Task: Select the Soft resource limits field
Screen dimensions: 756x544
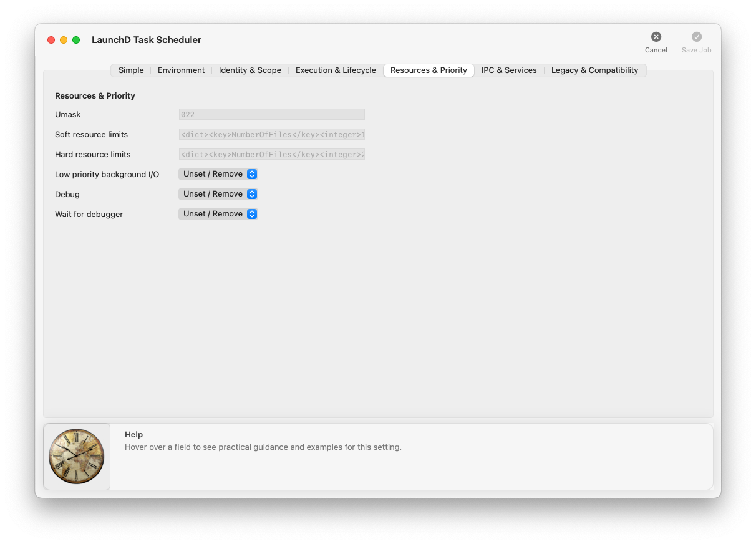Action: coord(272,134)
